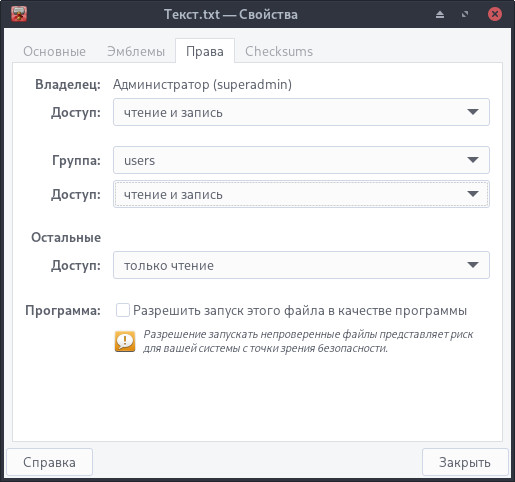Click the owner access dropdown arrow
Viewport: 515px width, 482px height.
(473, 112)
